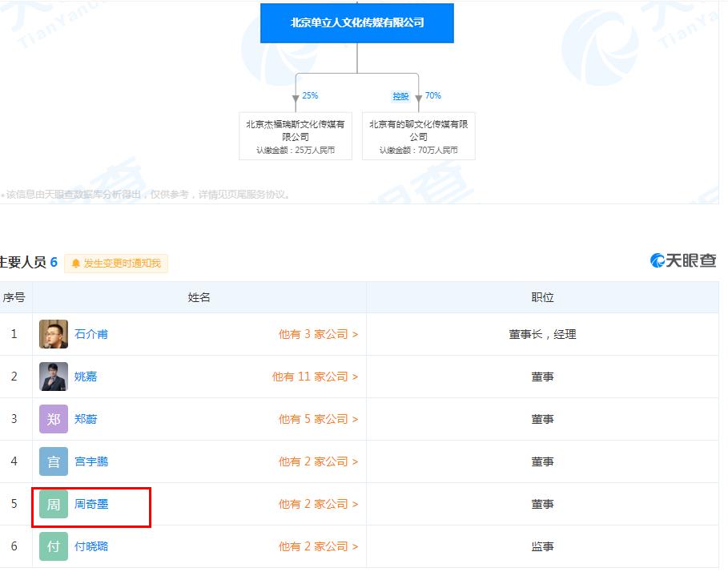
Task: Open 姚嘉's name link
Action: pos(86,377)
